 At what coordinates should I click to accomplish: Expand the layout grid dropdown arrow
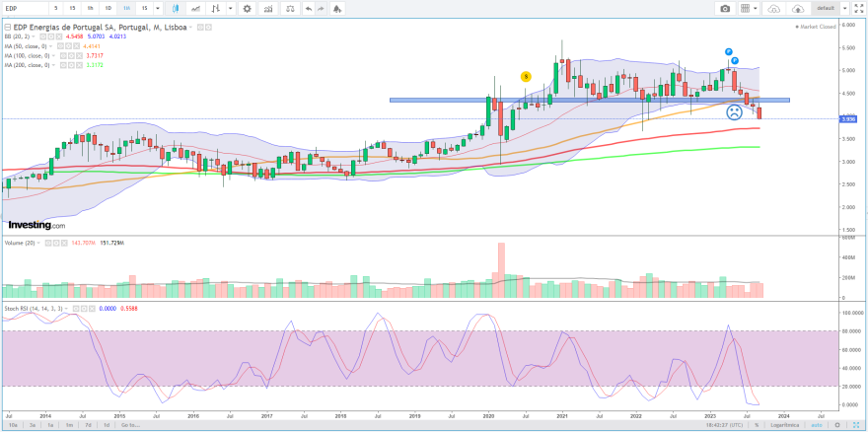click(757, 8)
